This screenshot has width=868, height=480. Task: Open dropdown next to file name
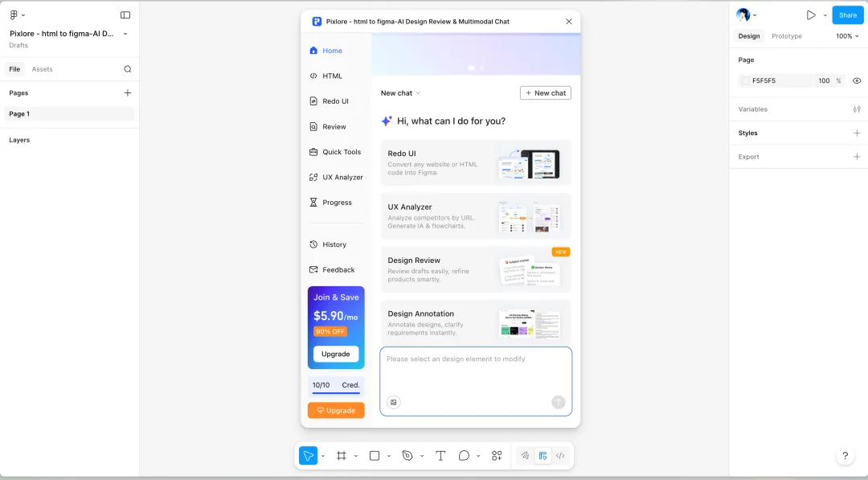coord(125,34)
